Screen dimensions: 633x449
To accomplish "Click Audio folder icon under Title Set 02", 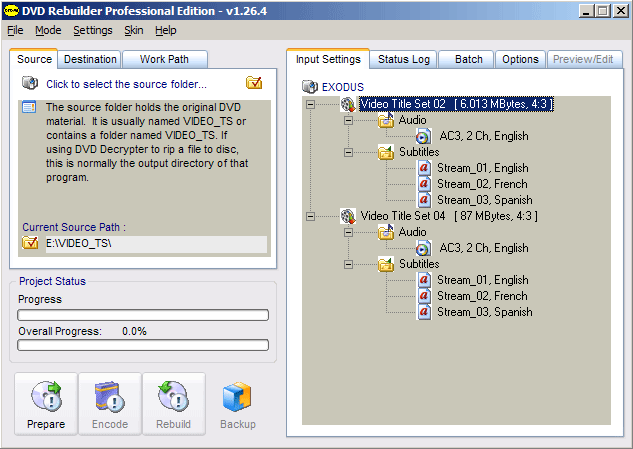I will [386, 120].
